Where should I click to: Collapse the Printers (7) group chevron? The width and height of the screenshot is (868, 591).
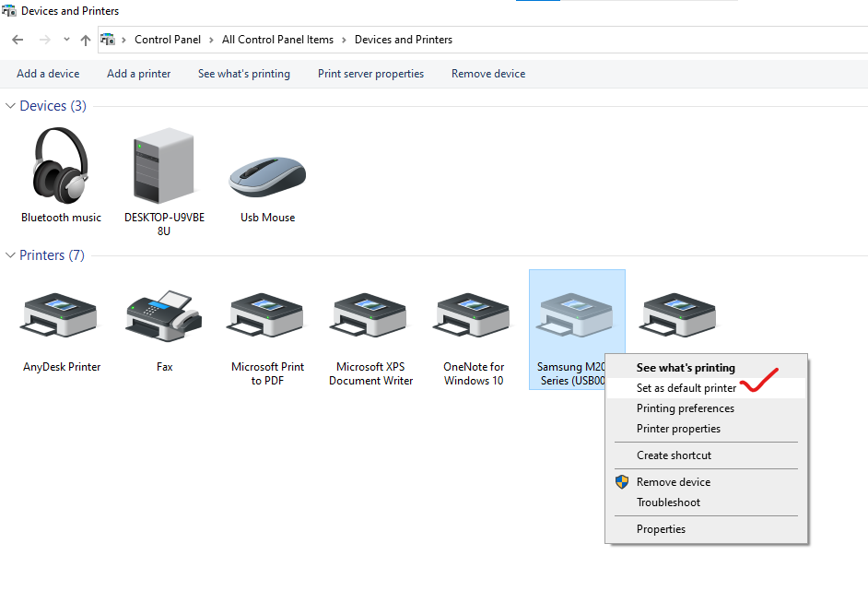(10, 255)
